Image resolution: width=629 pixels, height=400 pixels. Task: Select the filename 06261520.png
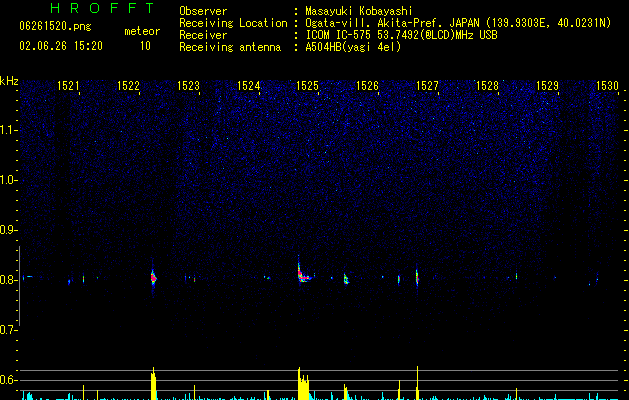point(55,26)
